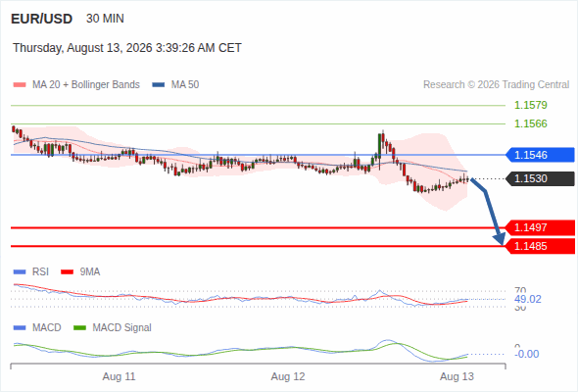Select the 1.1546 blue pivot price tag
This screenshot has height=392, width=578.
pyautogui.click(x=541, y=155)
